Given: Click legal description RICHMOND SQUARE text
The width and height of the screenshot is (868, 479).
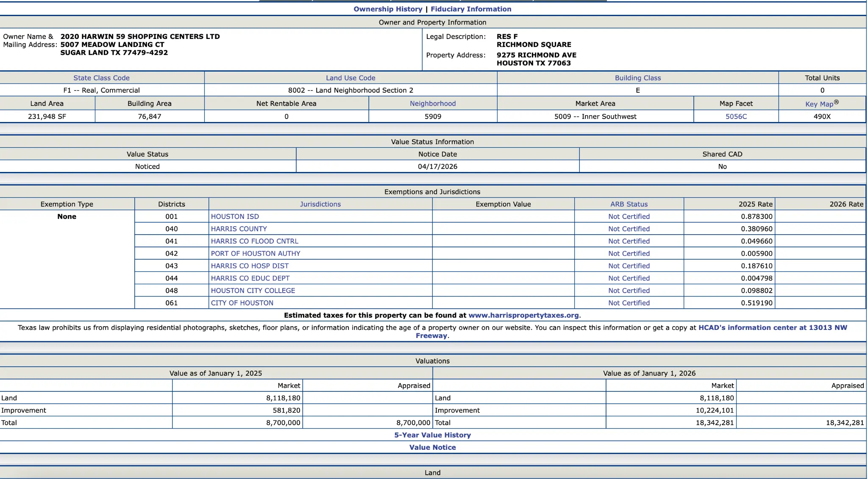Looking at the screenshot, I should (534, 44).
